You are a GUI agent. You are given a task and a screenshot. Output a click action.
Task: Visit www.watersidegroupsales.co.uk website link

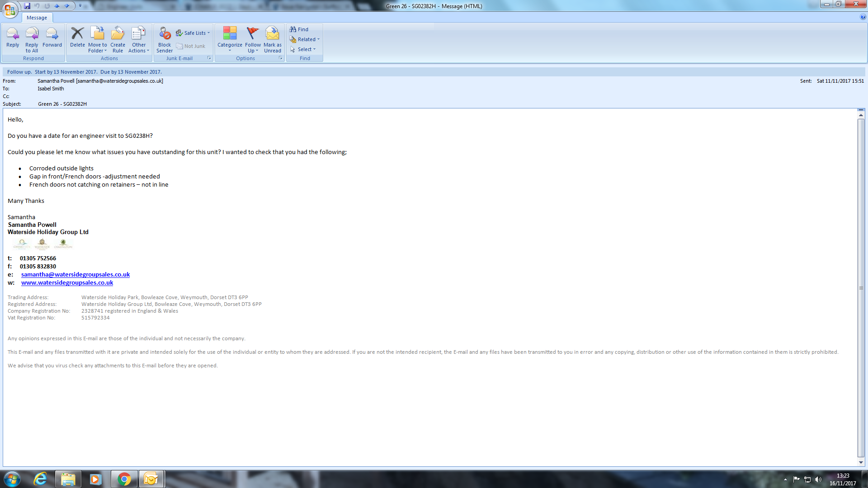(x=67, y=282)
